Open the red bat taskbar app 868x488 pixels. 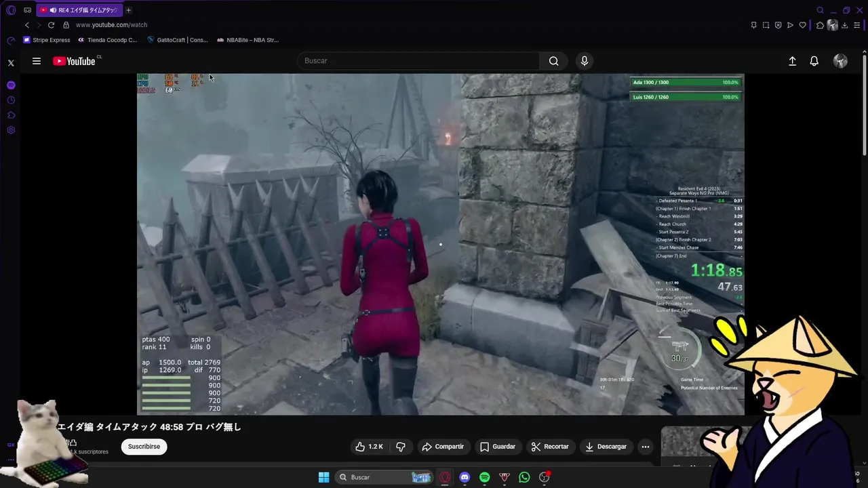point(505,477)
